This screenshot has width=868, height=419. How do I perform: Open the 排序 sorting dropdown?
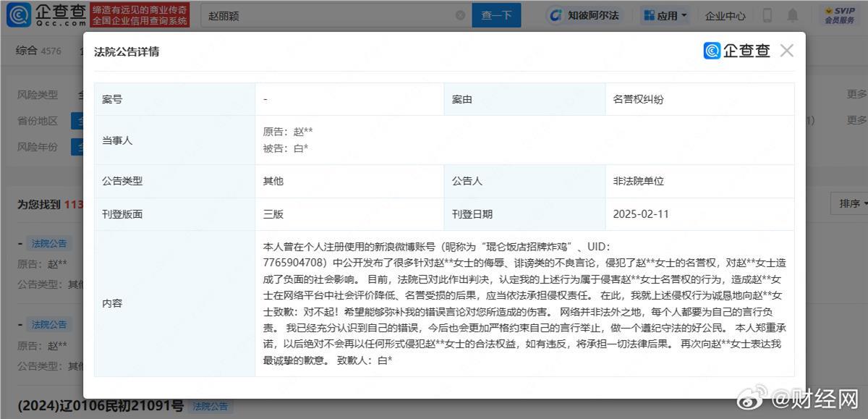click(x=850, y=203)
